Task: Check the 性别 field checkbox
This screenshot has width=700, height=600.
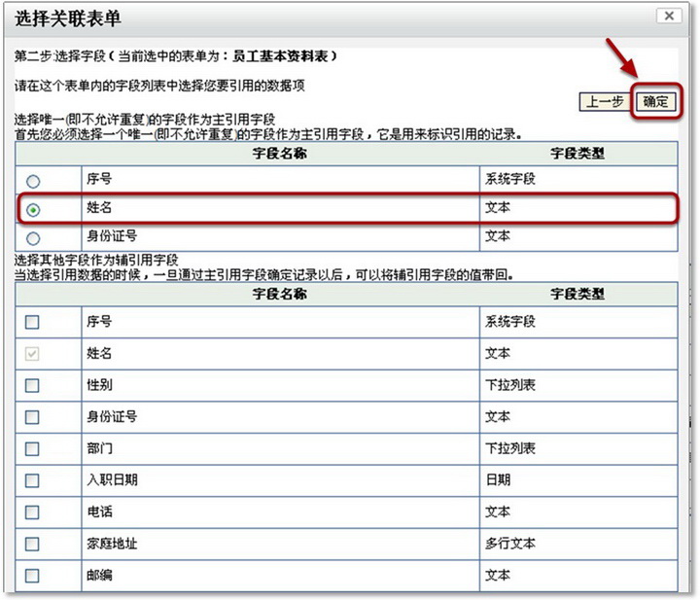Action: tap(32, 385)
